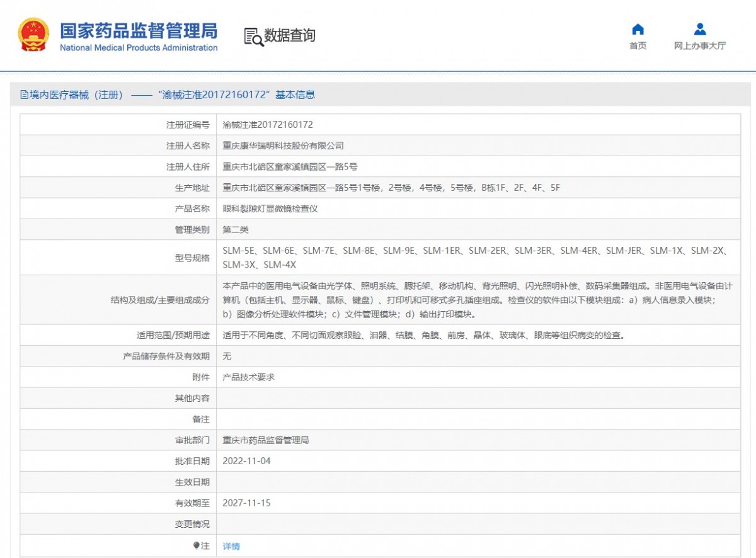The width and height of the screenshot is (756, 558).
Task: Click the 首页 house icon
Action: click(638, 30)
